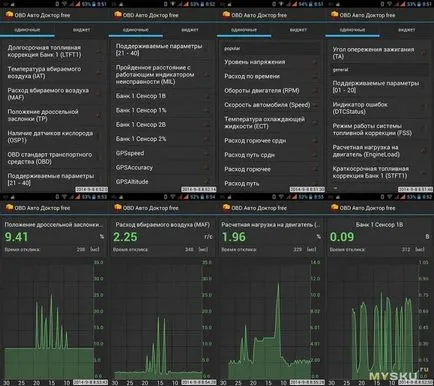The height and width of the screenshot is (386, 434).
Task: Tap the 0.09 sensor voltage value
Action: coord(342,237)
